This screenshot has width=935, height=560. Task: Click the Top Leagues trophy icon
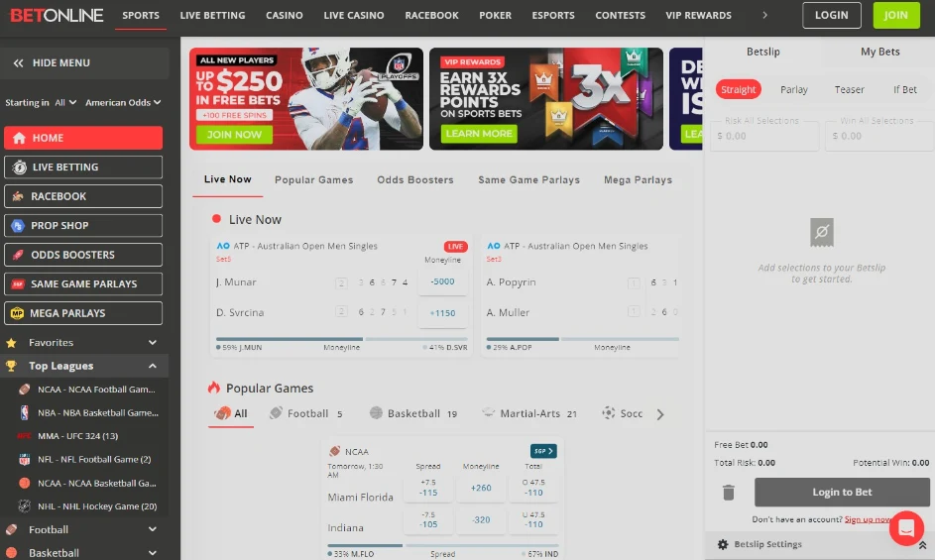(x=11, y=366)
